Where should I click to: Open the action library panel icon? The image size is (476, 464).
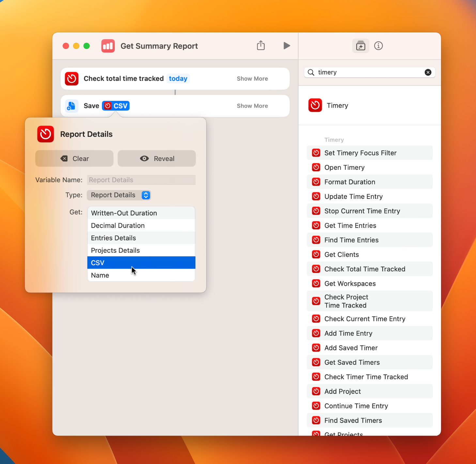[x=361, y=46]
